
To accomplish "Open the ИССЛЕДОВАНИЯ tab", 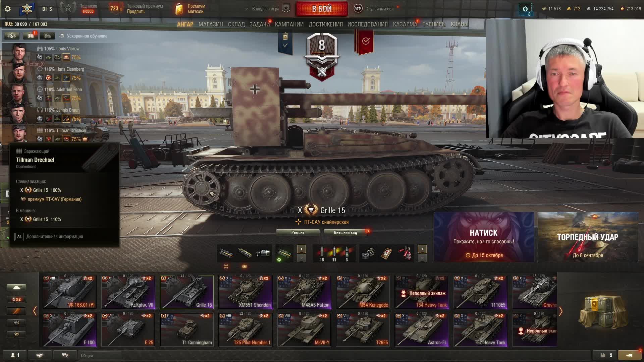I will (x=367, y=24).
